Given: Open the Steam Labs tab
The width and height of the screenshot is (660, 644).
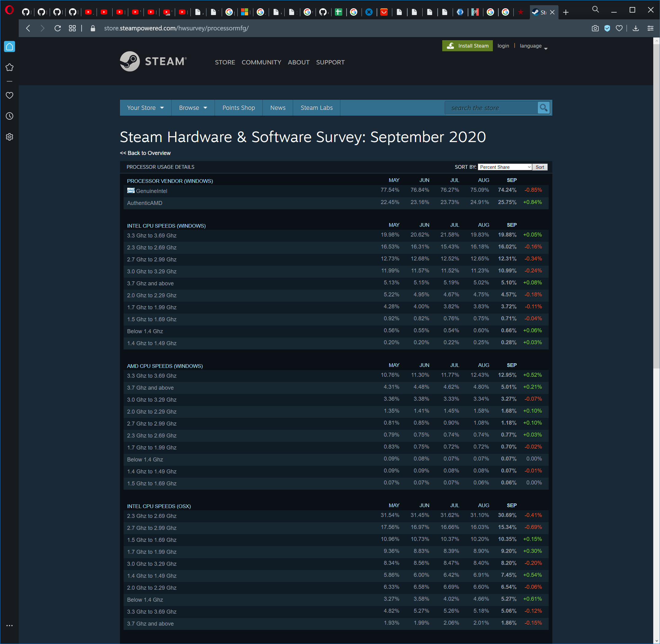Looking at the screenshot, I should [317, 108].
